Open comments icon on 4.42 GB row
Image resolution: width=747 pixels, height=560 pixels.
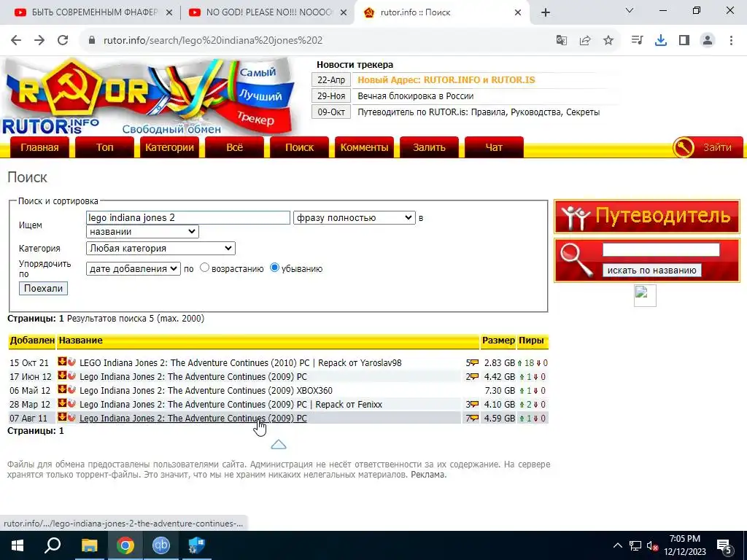474,377
